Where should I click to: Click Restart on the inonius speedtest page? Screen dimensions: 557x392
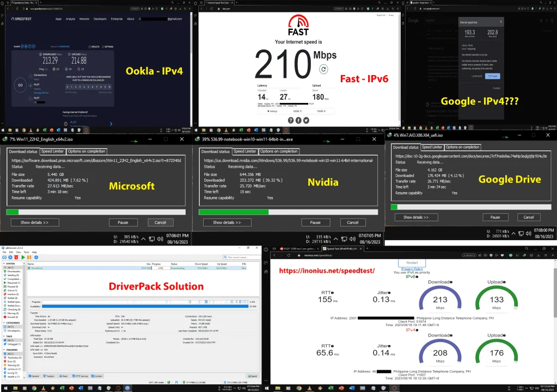tap(412, 263)
